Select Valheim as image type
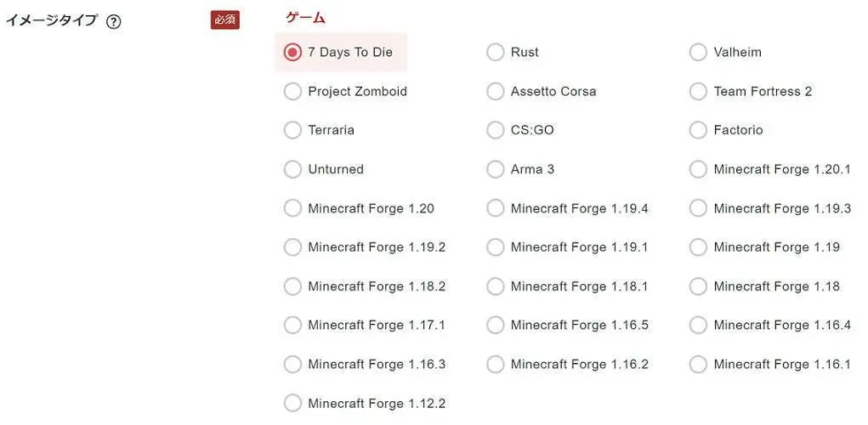The height and width of the screenshot is (425, 868). pyautogui.click(x=698, y=53)
